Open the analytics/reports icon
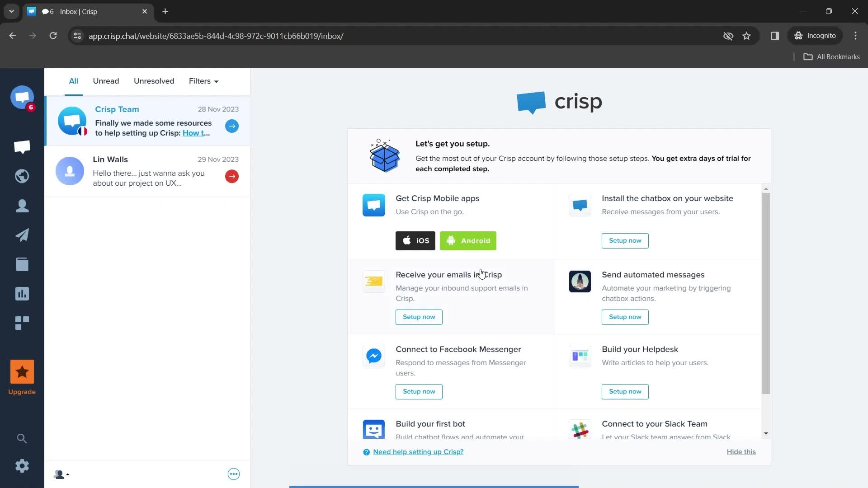868x488 pixels. [22, 293]
